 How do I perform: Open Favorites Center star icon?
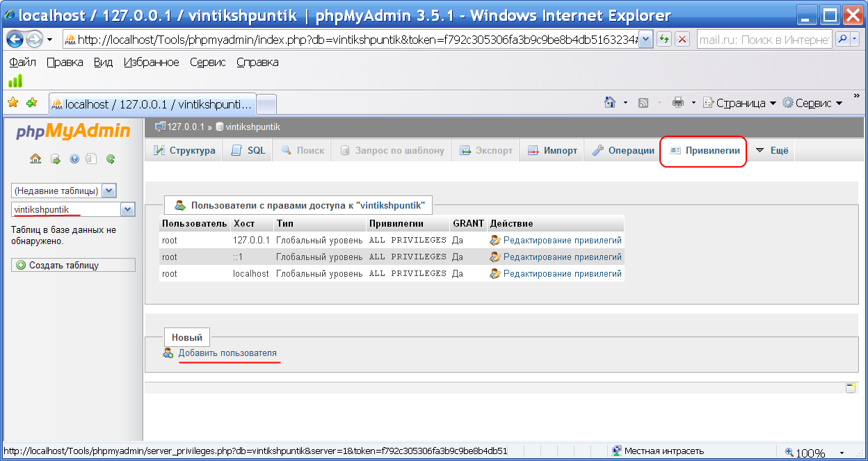(x=13, y=103)
